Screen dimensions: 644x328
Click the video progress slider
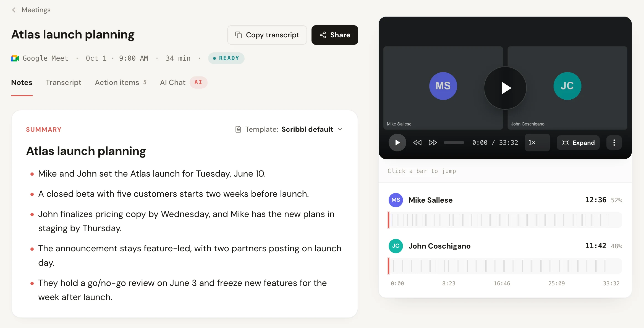(x=454, y=143)
